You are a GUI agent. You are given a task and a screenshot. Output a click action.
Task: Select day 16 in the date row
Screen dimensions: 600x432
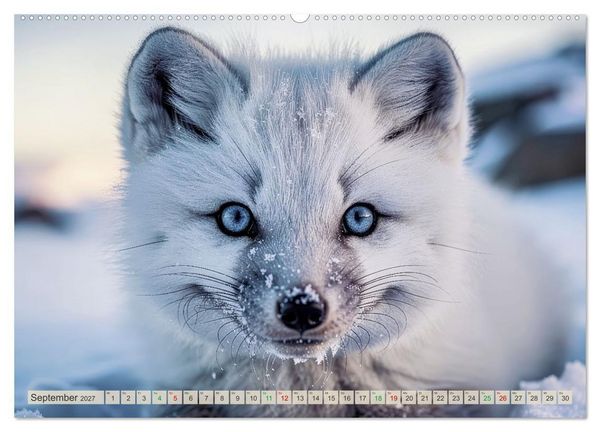point(347,398)
